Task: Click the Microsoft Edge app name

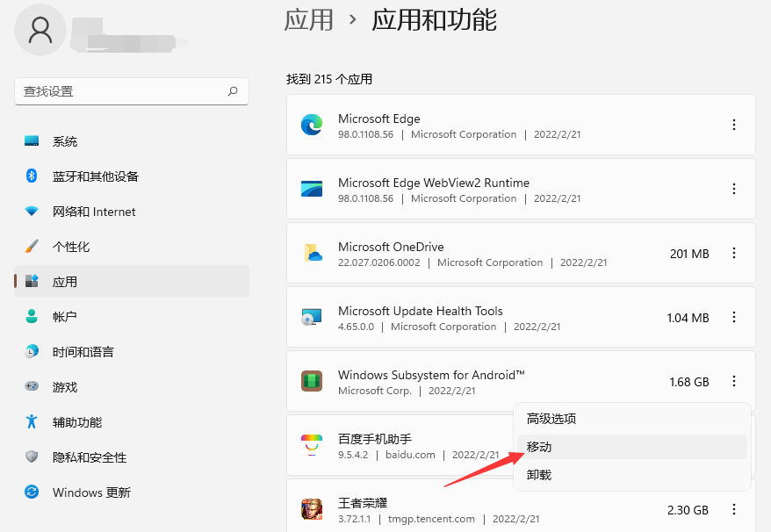Action: tap(379, 119)
